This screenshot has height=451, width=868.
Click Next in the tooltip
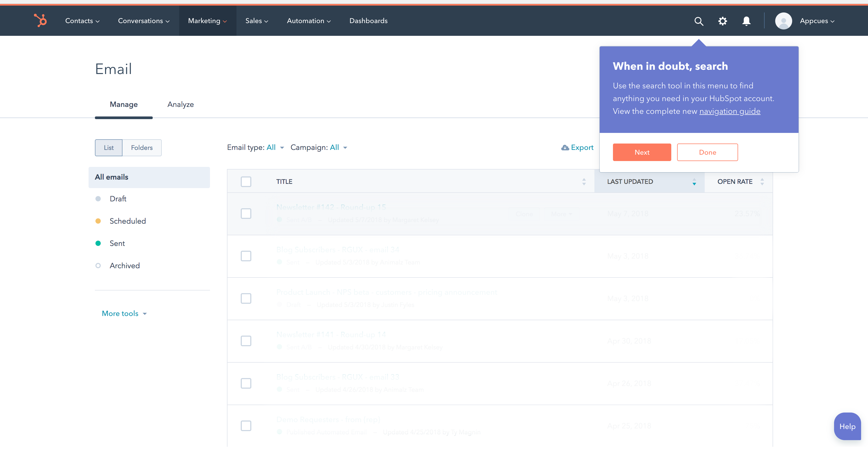642,152
